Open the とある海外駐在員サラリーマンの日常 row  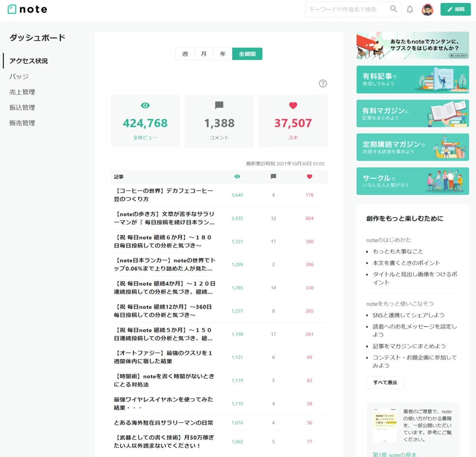click(219, 423)
